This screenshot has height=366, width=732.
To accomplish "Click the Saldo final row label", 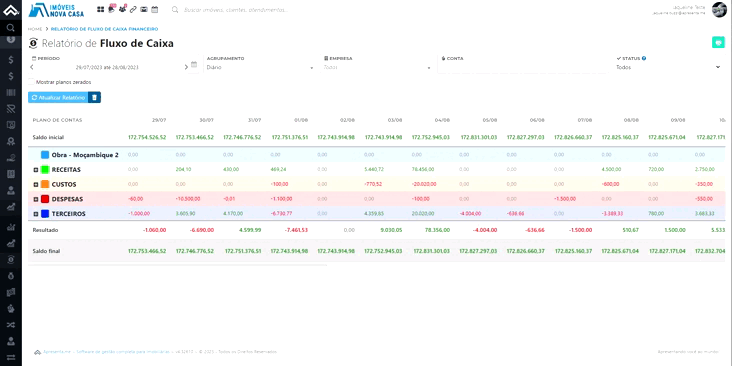I will [46, 251].
